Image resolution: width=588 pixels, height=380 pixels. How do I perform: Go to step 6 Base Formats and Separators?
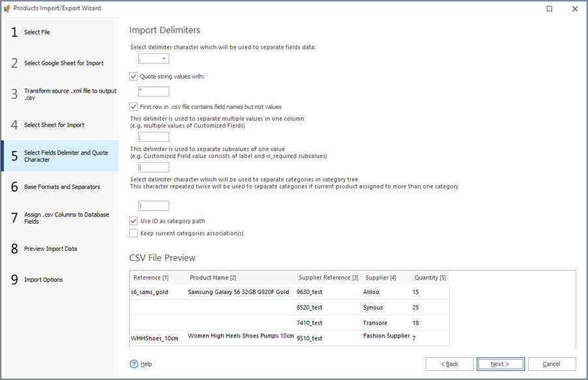[x=60, y=187]
